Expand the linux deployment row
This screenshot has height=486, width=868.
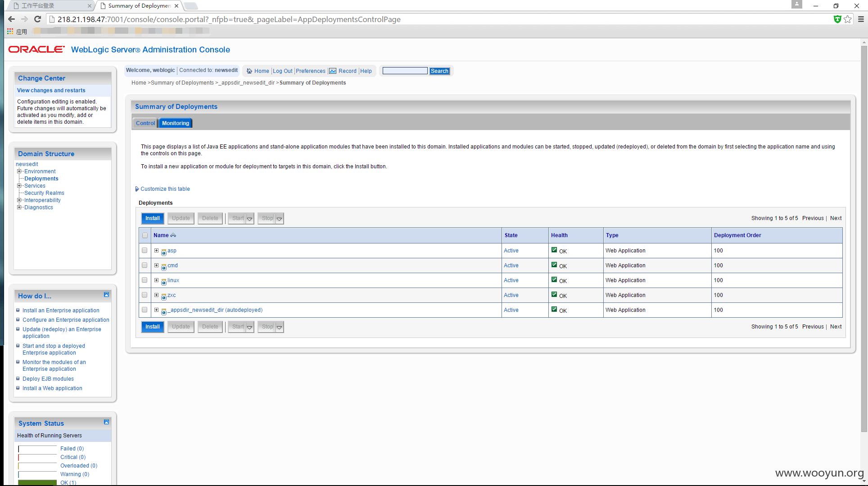(x=156, y=280)
